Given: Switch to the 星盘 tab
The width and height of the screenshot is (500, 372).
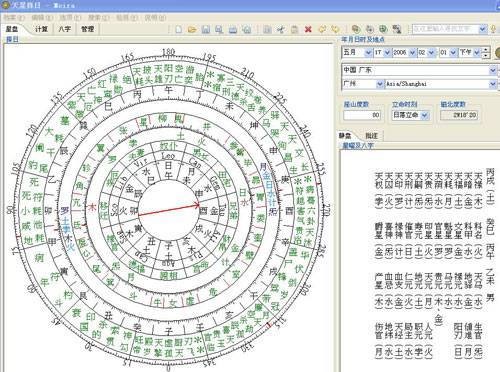Looking at the screenshot, I should pos(12,29).
